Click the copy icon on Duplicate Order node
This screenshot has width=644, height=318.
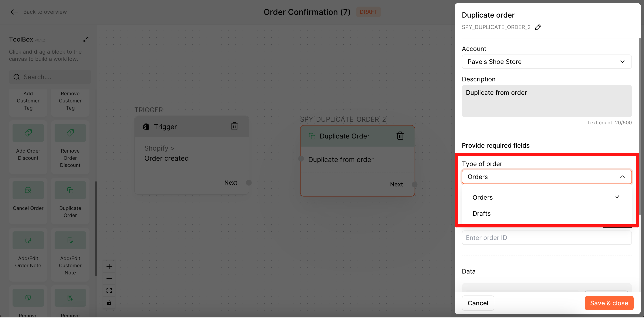tap(312, 136)
